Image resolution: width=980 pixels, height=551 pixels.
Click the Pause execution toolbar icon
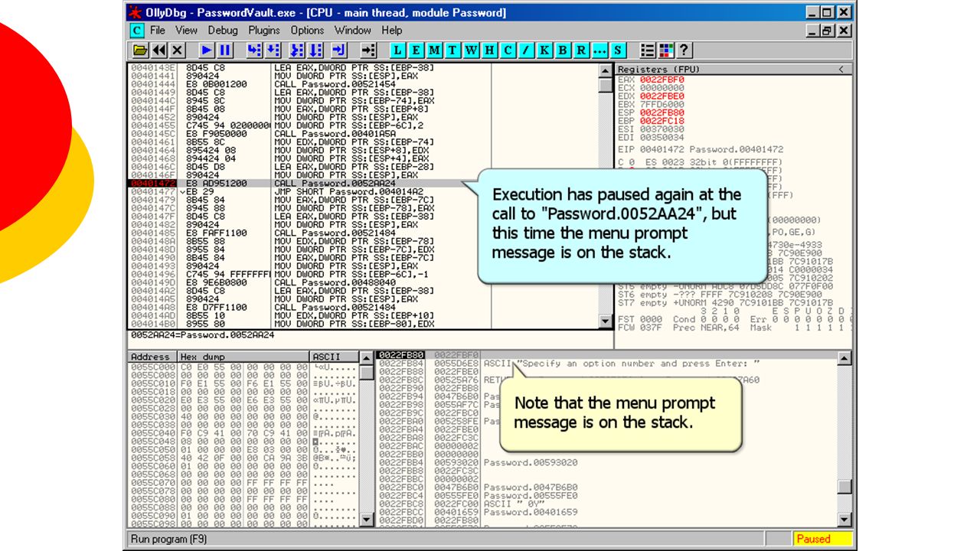click(225, 51)
